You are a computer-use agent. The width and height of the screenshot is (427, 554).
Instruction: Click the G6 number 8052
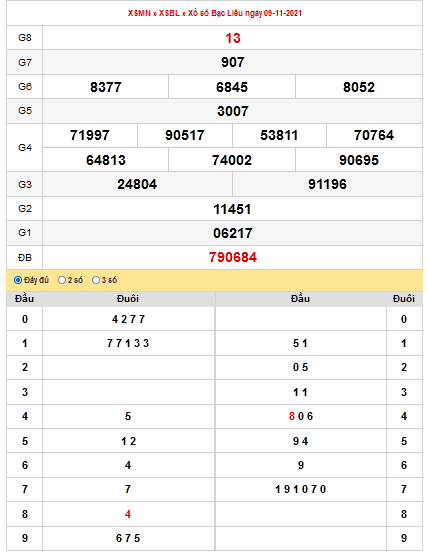359,87
